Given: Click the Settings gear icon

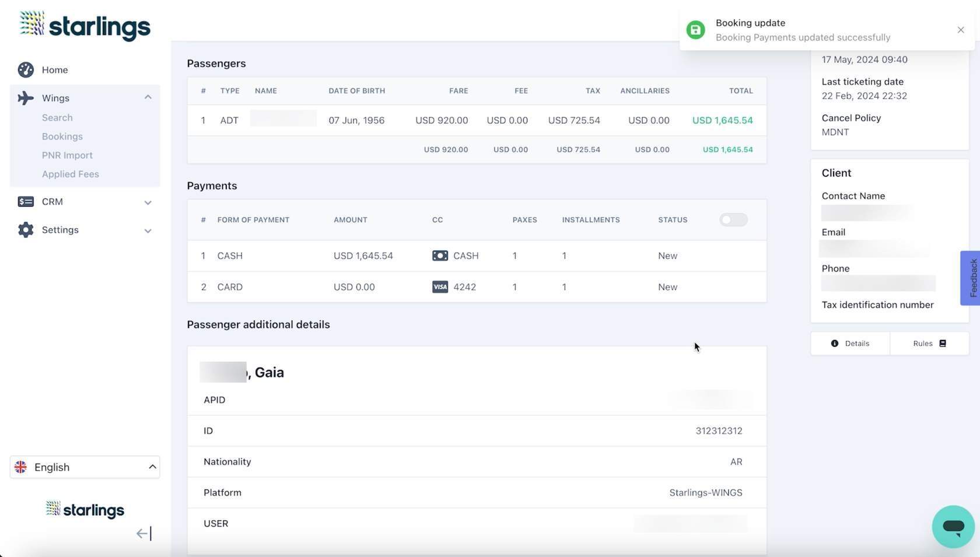Looking at the screenshot, I should pyautogui.click(x=26, y=230).
